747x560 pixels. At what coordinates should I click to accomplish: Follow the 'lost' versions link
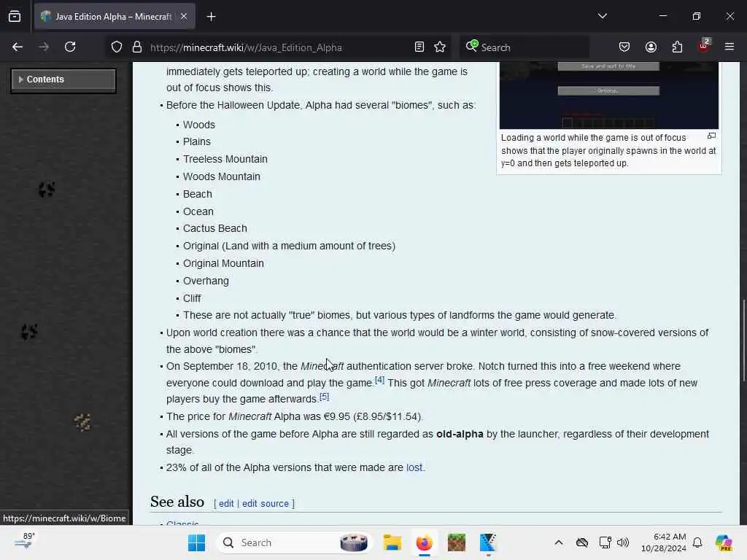click(414, 467)
